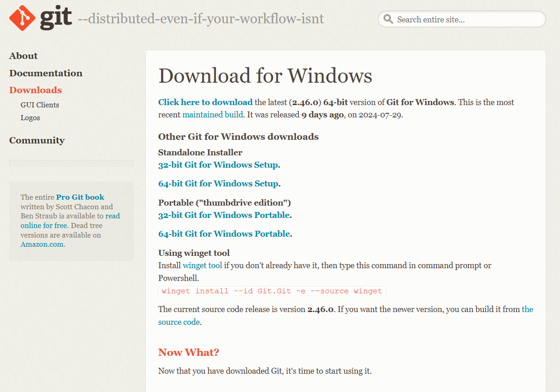This screenshot has height=392, width=560.
Task: Download 64-bit Git for Windows Setup
Action: 218,184
